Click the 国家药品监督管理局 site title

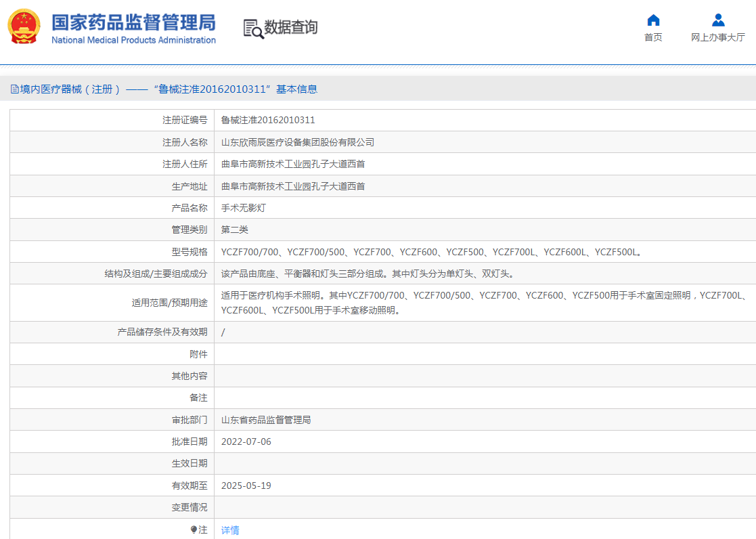133,22
